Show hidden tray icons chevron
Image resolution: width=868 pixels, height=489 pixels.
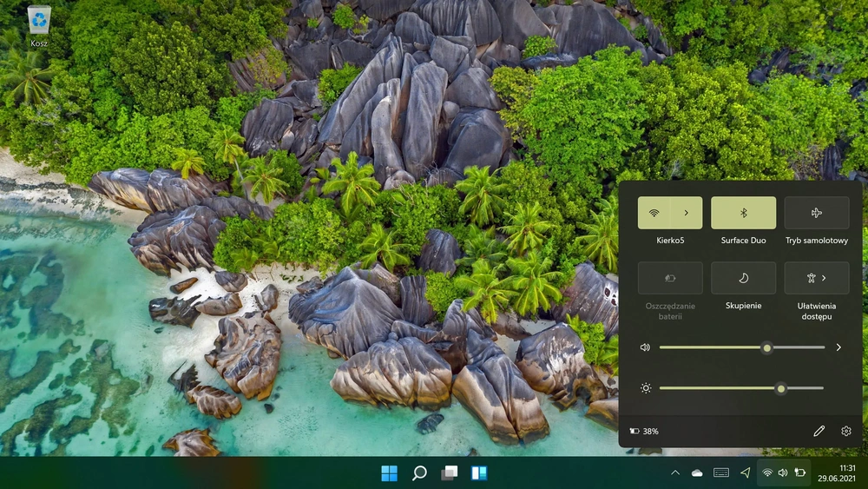pos(674,473)
